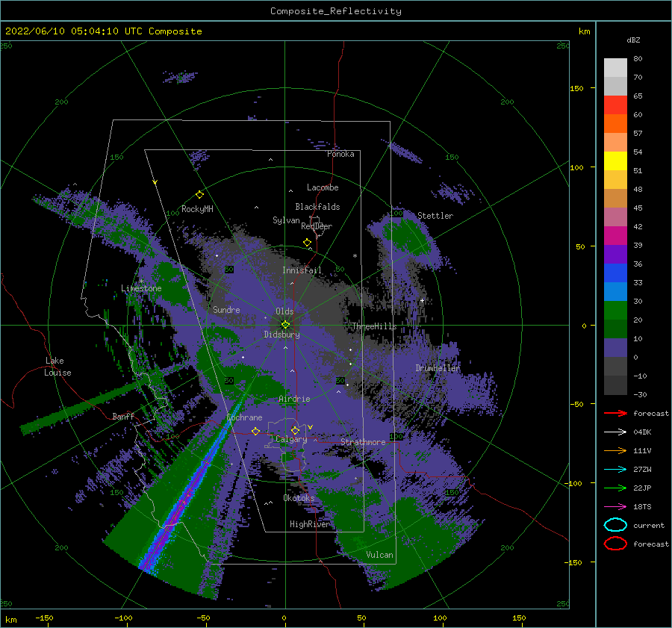Screen dimensions: 672x628
Task: Click the yellow diamond marker below RedDeer
Action: (x=308, y=243)
